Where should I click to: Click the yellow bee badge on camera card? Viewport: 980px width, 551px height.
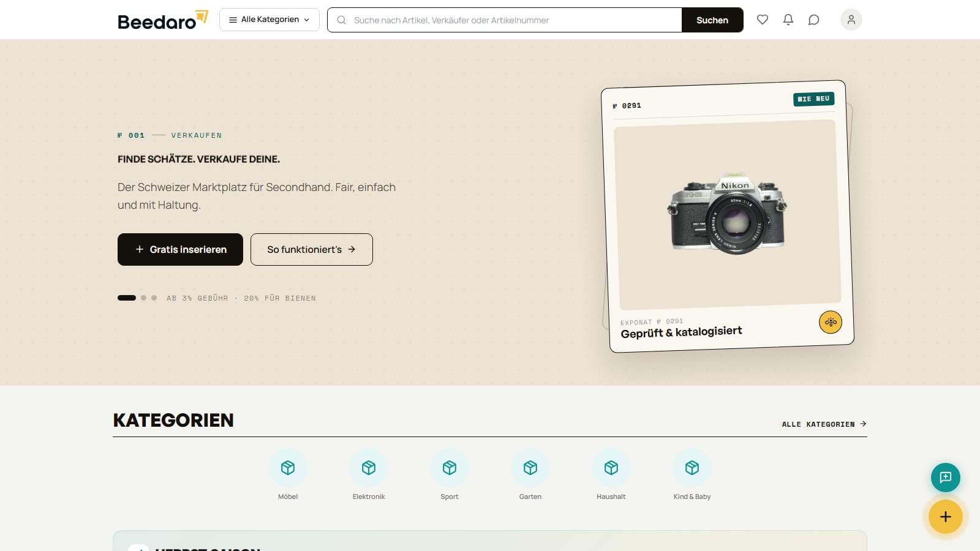[831, 322]
